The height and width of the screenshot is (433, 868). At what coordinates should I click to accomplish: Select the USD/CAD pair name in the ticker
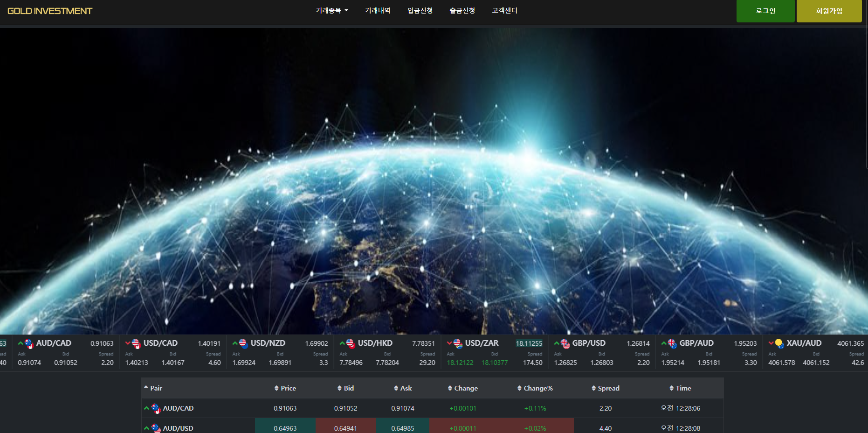click(160, 343)
